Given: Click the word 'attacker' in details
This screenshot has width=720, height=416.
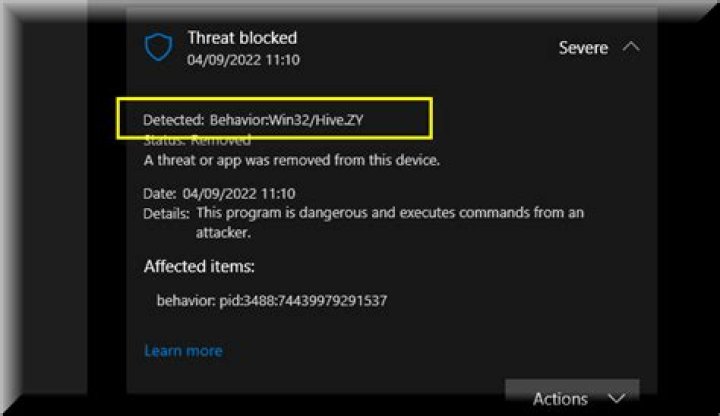Looking at the screenshot, I should (x=224, y=231).
